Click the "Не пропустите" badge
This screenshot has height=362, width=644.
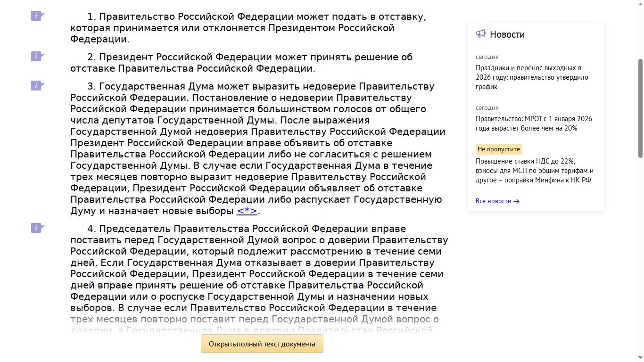[498, 149]
